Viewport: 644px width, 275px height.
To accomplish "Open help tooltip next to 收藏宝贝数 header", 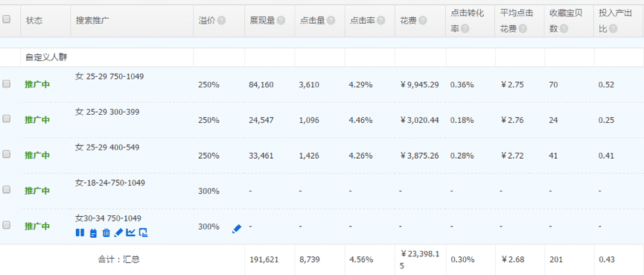I will click(564, 29).
